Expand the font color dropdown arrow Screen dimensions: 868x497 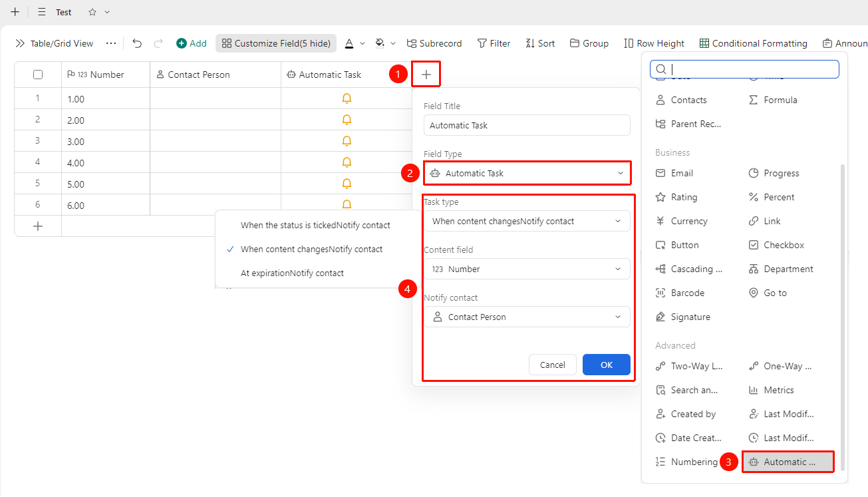pyautogui.click(x=362, y=43)
